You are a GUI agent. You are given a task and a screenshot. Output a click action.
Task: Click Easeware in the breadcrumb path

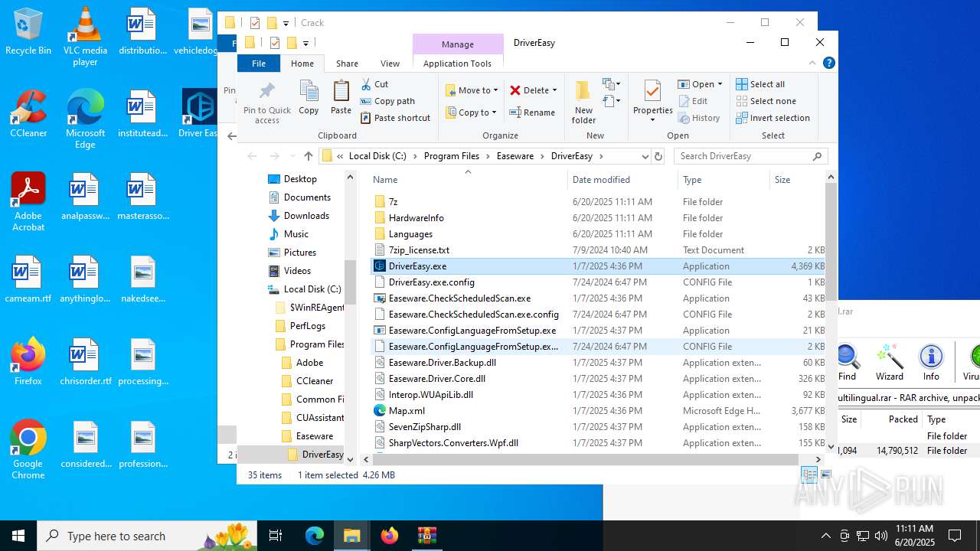(x=514, y=156)
